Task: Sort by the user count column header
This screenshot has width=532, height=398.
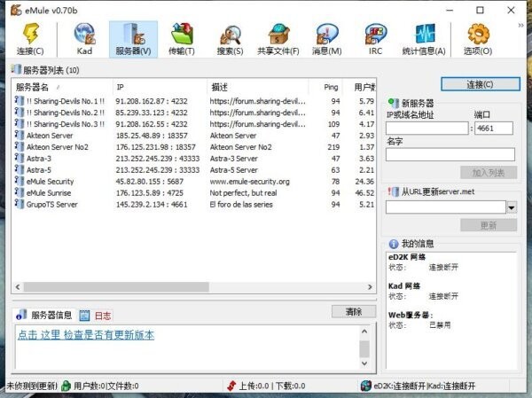Action: (x=359, y=87)
